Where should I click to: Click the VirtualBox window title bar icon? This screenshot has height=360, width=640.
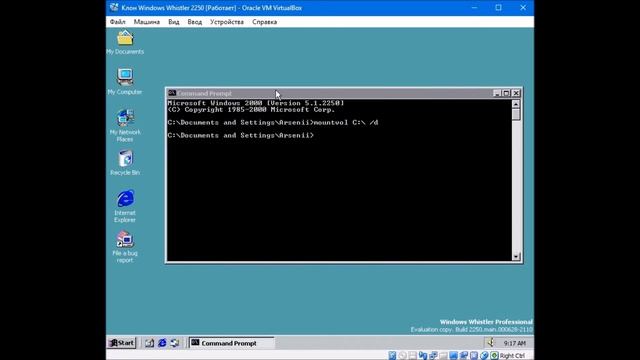point(114,7)
